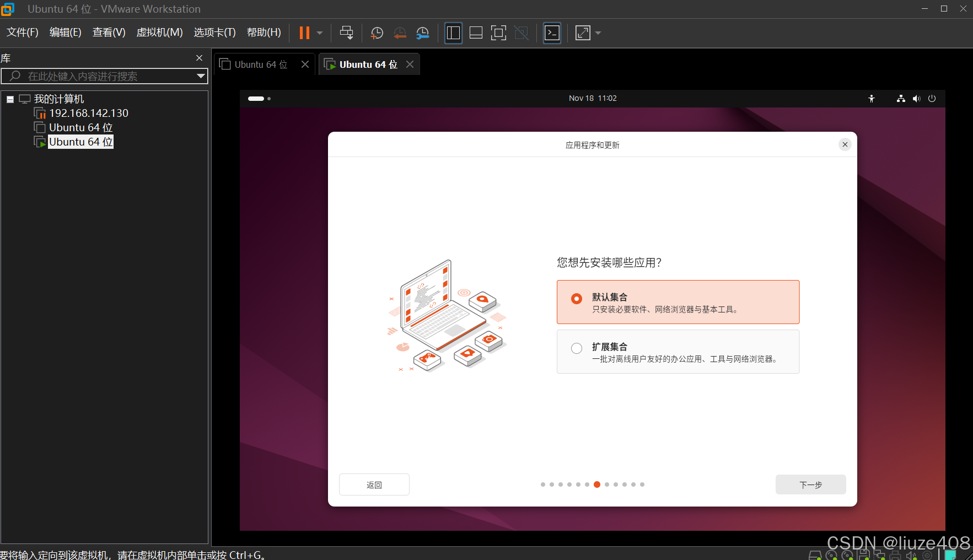Open the 查看(V) menu
The image size is (973, 560).
(109, 33)
